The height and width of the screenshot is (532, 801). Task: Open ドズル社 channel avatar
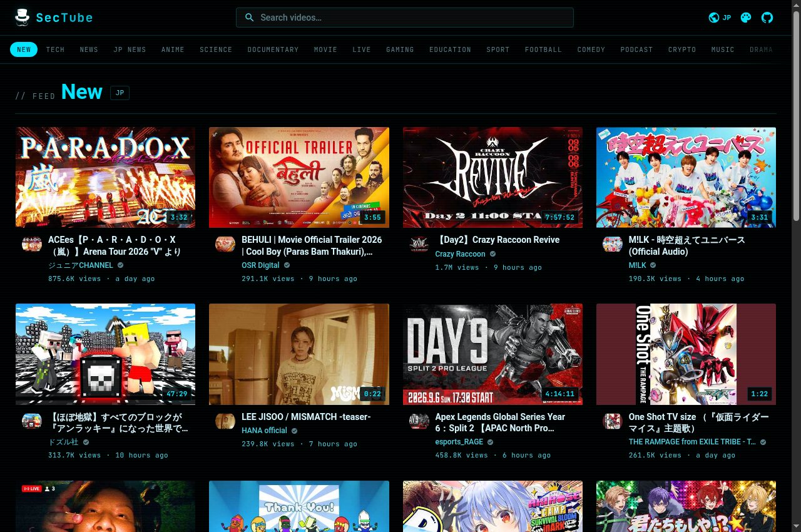(x=32, y=421)
